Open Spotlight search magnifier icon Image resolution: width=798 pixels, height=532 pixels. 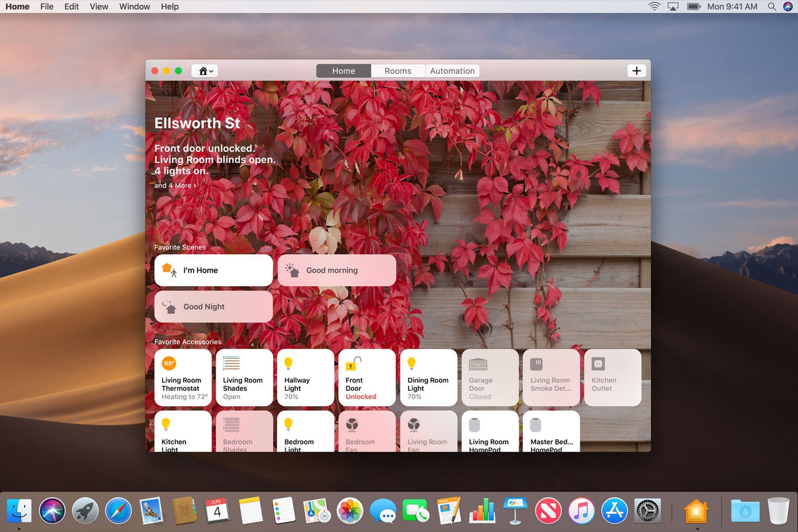[772, 7]
